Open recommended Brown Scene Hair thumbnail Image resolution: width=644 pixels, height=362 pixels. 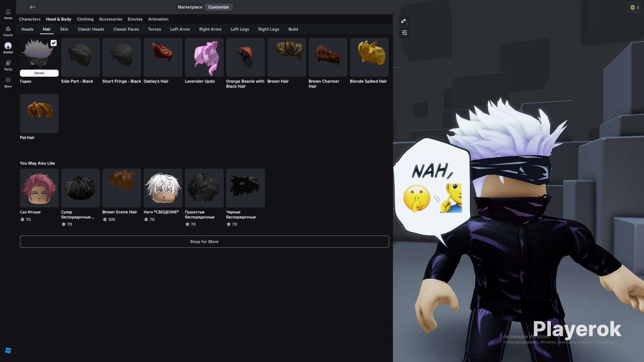122,188
